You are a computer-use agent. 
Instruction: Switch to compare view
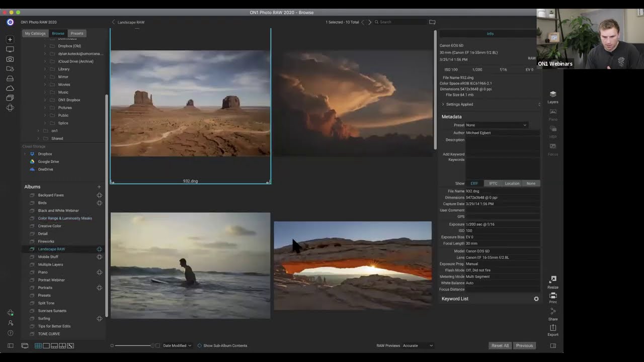[62, 346]
